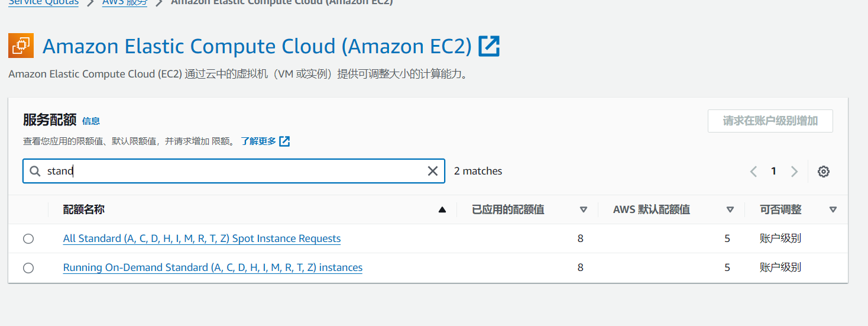This screenshot has width=868, height=326.
Task: Click applied value 8 in Spot Requests row
Action: [581, 238]
